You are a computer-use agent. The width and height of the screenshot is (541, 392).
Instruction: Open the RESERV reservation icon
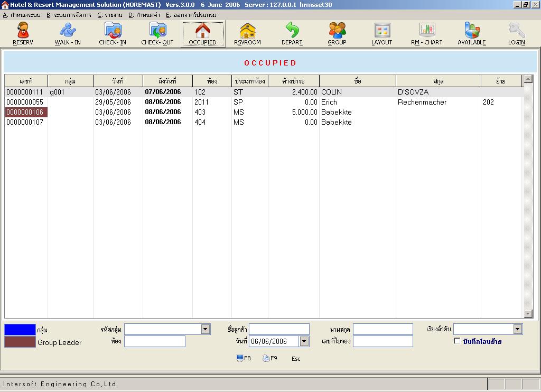click(x=23, y=33)
